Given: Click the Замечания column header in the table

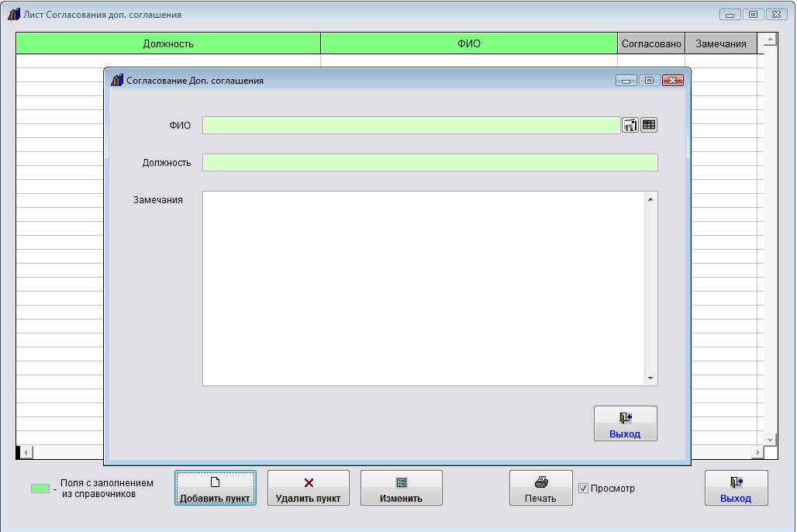Looking at the screenshot, I should (x=721, y=43).
